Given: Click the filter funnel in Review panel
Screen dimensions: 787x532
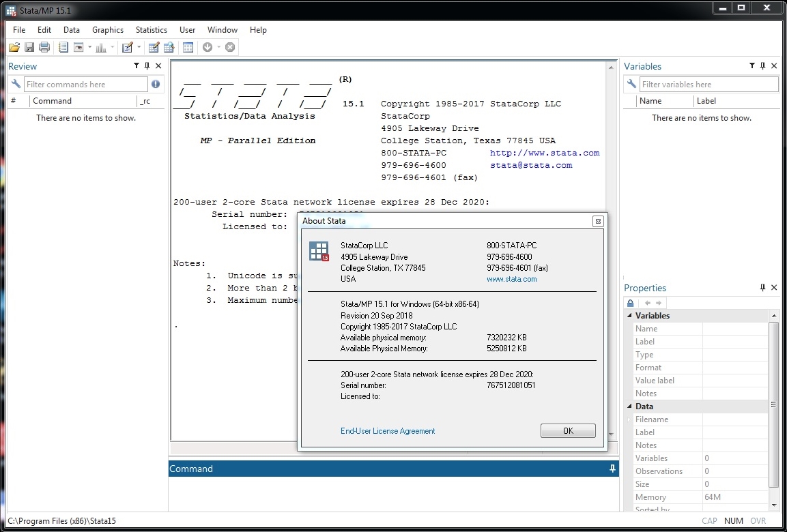Looking at the screenshot, I should click(136, 65).
